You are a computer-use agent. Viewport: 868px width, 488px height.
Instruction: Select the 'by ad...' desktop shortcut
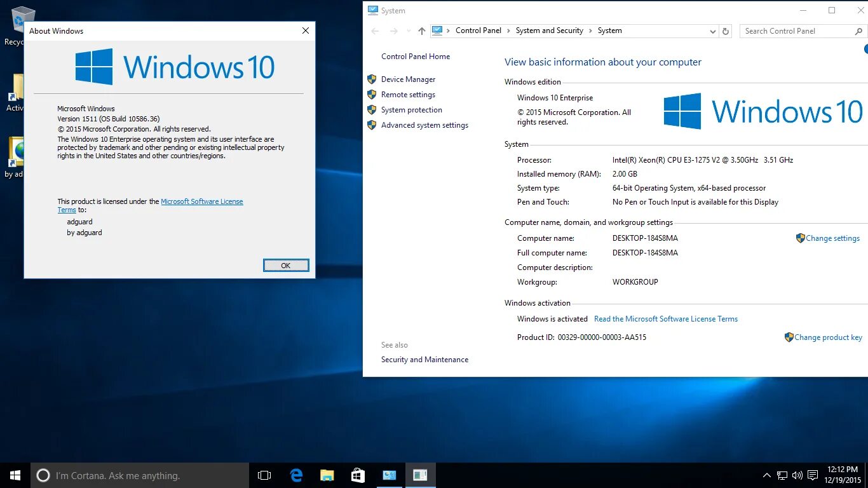pos(15,158)
